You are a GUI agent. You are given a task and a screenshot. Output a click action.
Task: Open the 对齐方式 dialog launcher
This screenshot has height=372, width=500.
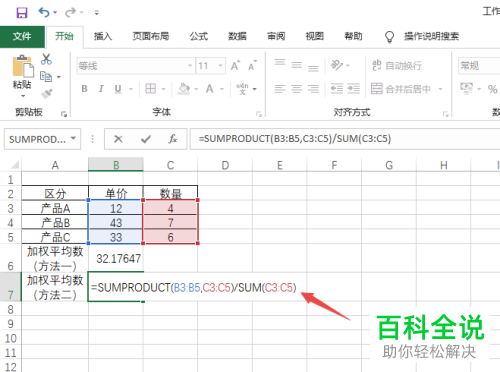pyautogui.click(x=445, y=114)
